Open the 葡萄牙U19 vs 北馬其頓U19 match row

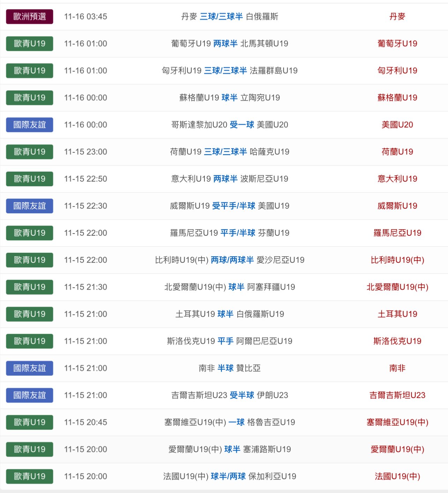[x=230, y=44]
